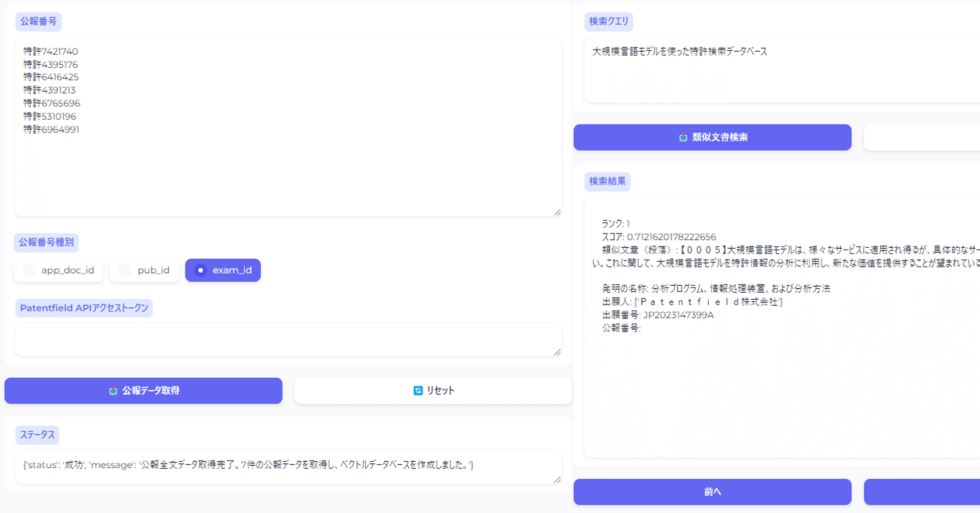The width and height of the screenshot is (980, 513).
Task: Select the exam_id radio button
Action: (x=201, y=270)
